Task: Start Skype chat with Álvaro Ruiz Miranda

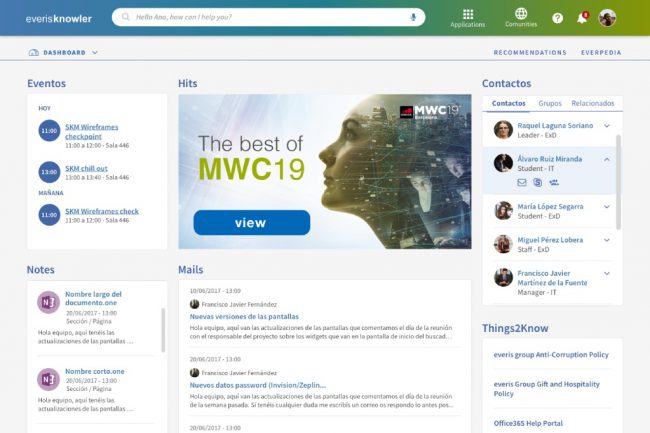Action: tap(538, 182)
